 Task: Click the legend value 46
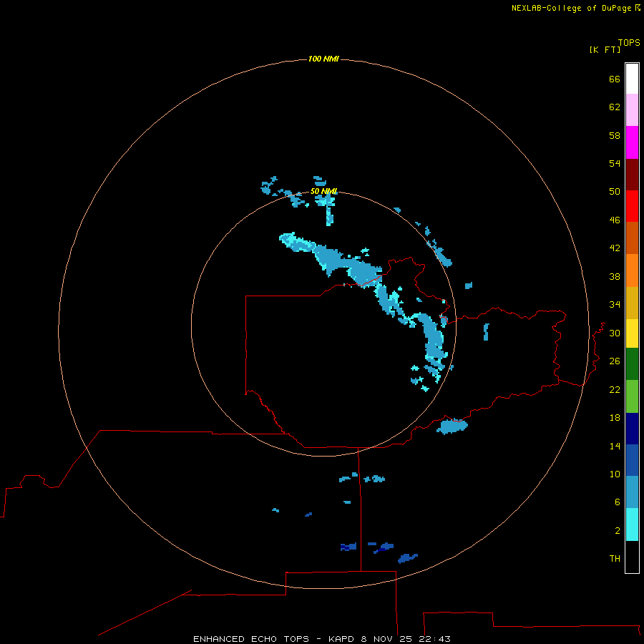pyautogui.click(x=615, y=220)
